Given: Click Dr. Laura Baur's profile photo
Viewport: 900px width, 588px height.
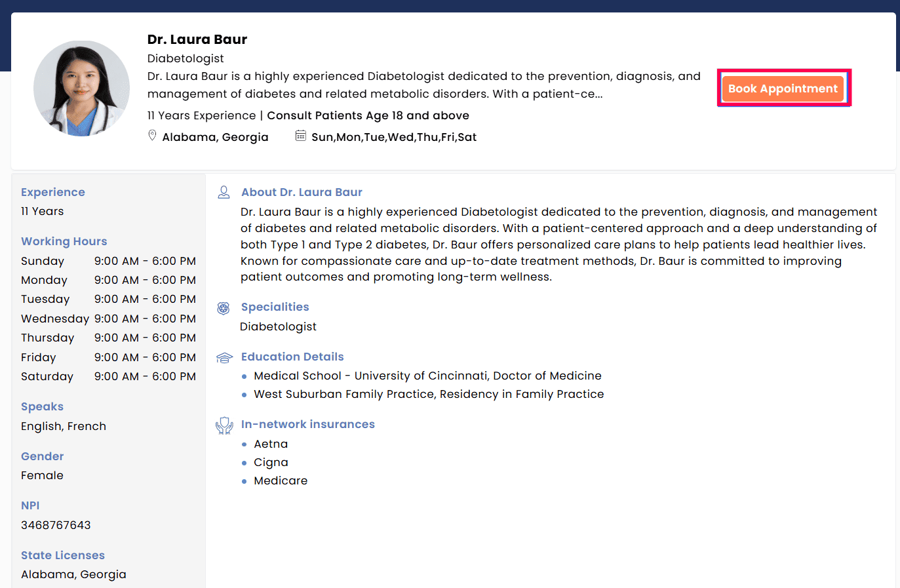Looking at the screenshot, I should 81,88.
